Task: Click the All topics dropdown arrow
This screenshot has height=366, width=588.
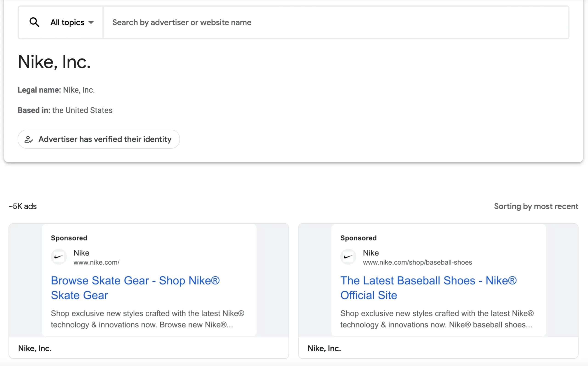Action: click(x=91, y=23)
